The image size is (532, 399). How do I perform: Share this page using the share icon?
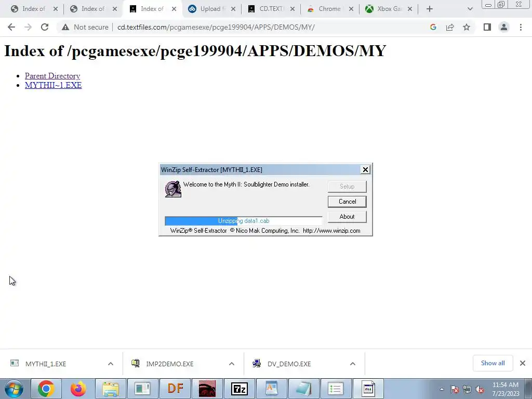(x=450, y=27)
